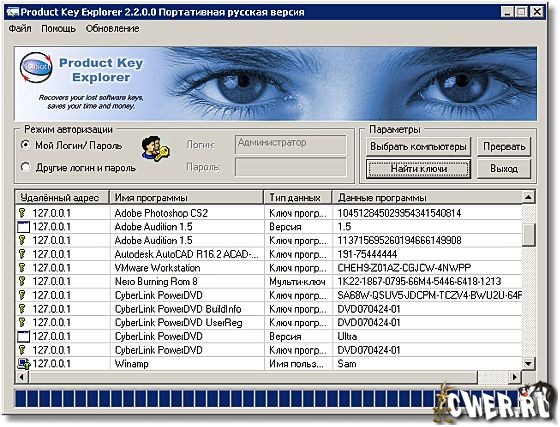
Task: Click the users-with-key icon in the authorization panel
Action: point(155,148)
